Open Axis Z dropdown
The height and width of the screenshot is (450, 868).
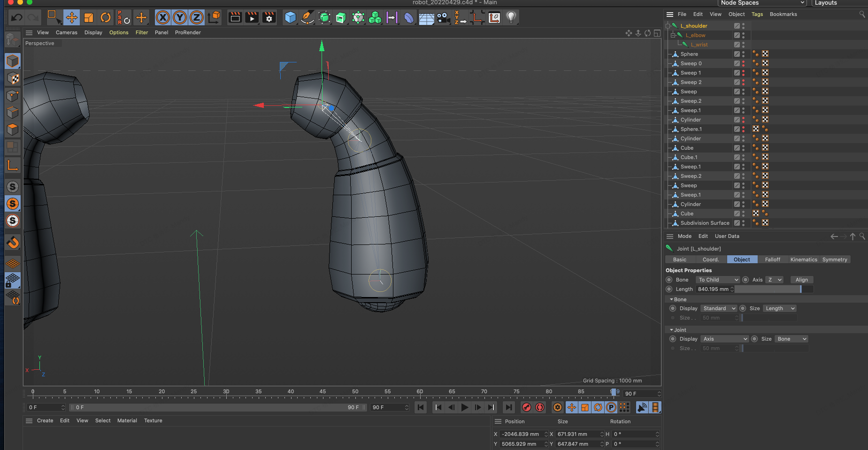click(775, 280)
